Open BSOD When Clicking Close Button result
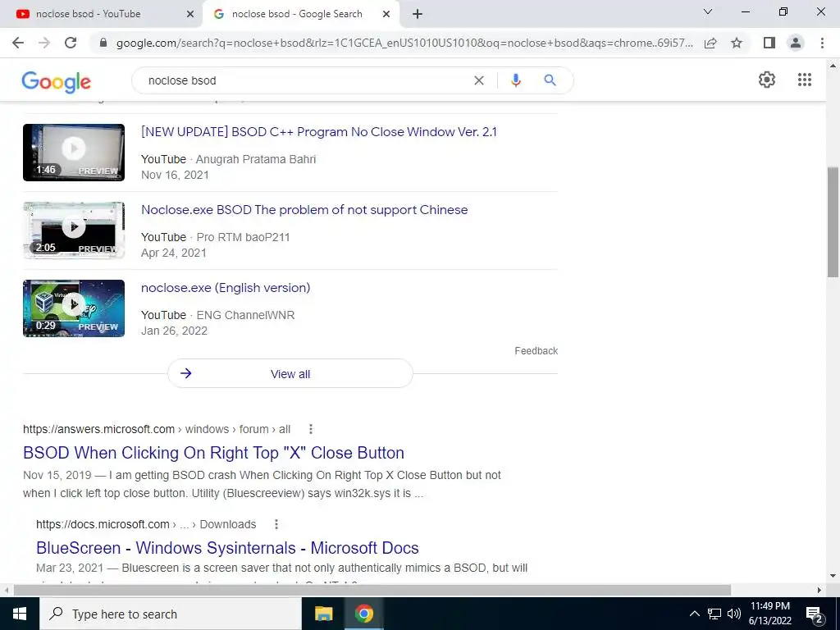The image size is (840, 630). [x=214, y=453]
